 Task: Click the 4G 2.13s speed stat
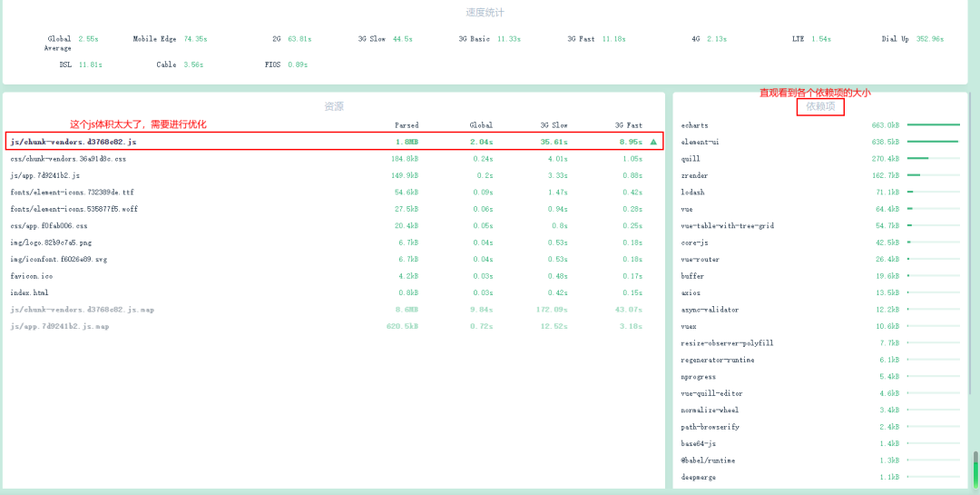click(x=710, y=39)
